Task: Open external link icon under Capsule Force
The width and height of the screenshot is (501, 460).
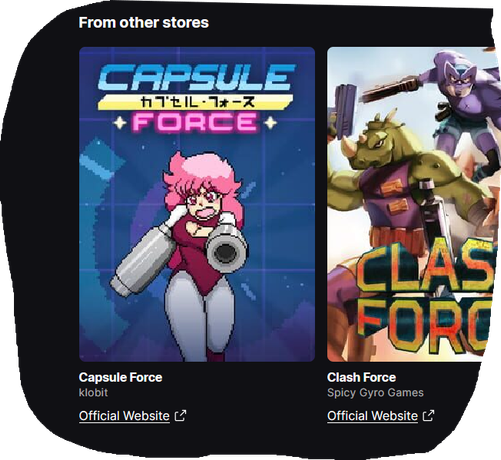Action: pyautogui.click(x=180, y=416)
